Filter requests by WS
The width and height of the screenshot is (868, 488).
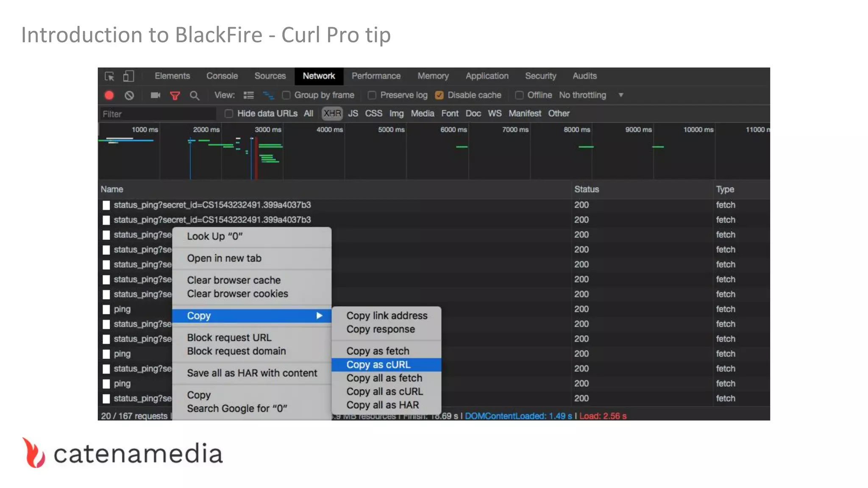pos(495,114)
